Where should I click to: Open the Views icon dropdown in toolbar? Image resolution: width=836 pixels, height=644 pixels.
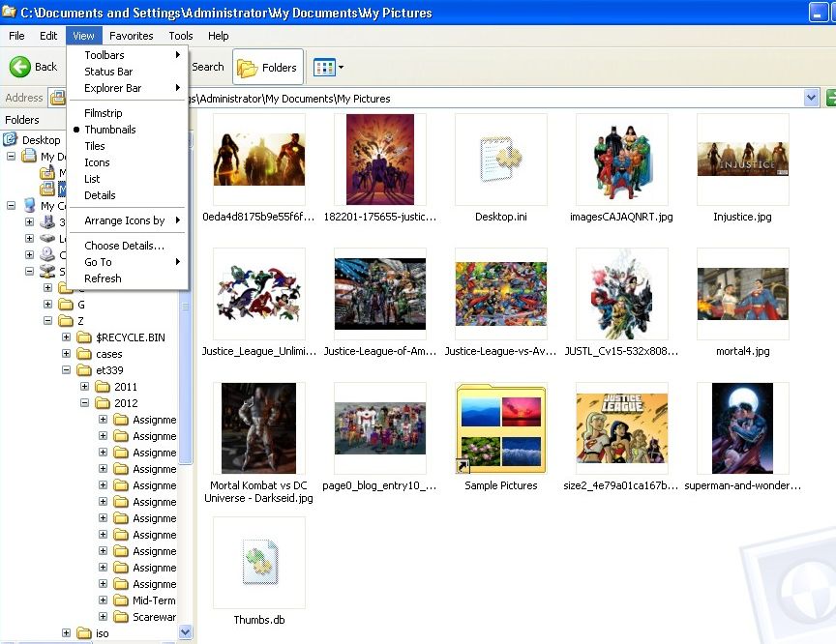[328, 68]
